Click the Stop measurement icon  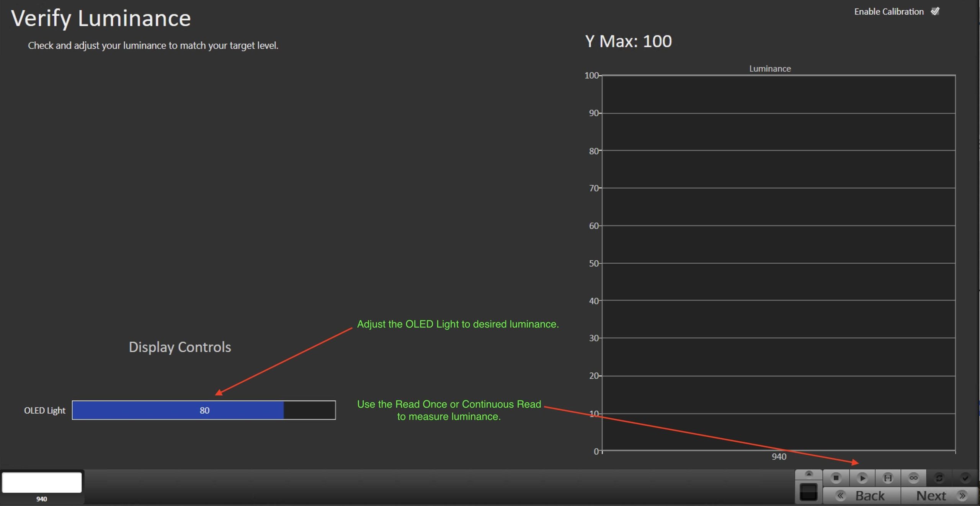pos(836,478)
